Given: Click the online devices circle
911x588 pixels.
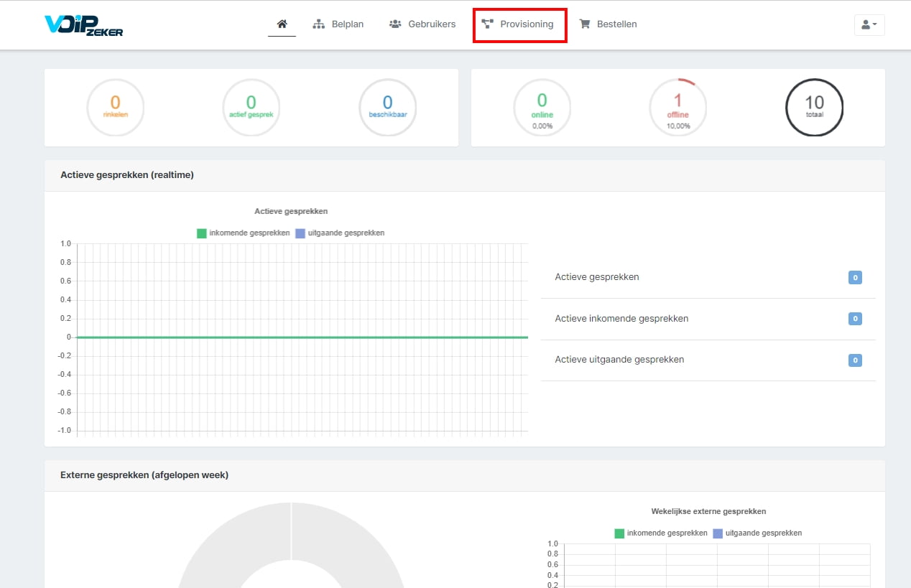Looking at the screenshot, I should (x=542, y=108).
